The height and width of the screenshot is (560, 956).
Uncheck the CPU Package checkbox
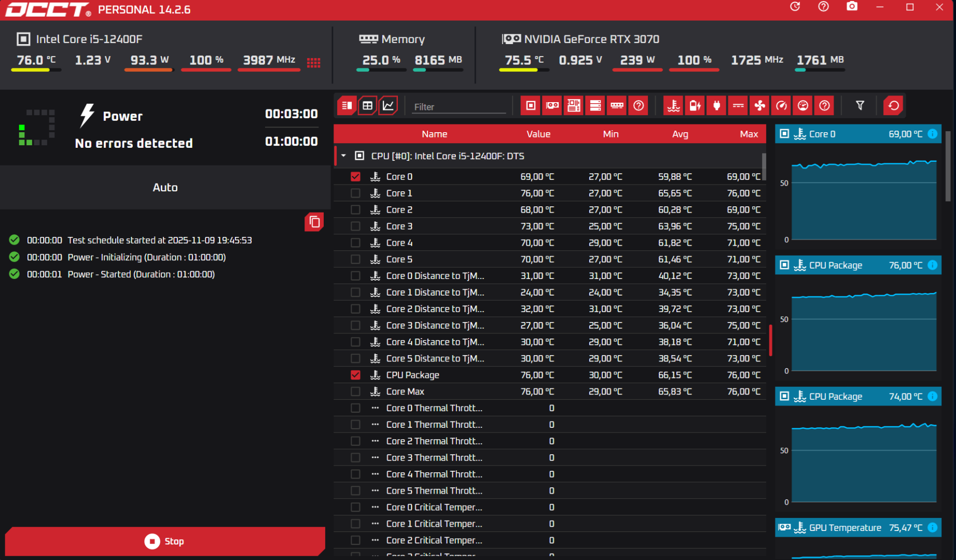[355, 375]
